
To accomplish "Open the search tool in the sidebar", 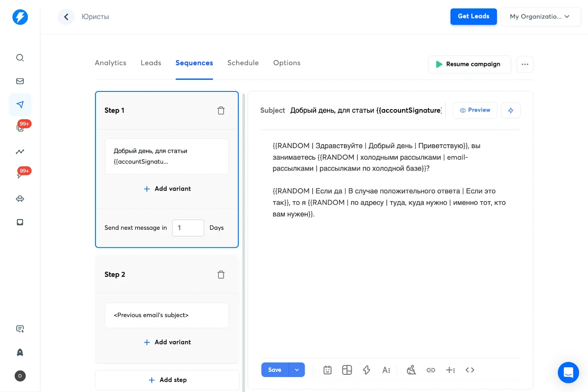I will [20, 58].
